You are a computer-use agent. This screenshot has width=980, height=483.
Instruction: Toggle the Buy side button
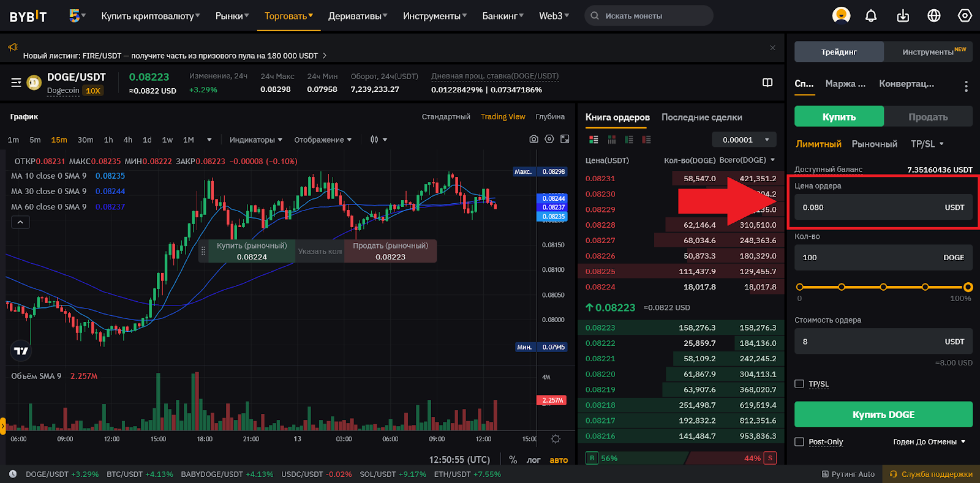(x=839, y=116)
